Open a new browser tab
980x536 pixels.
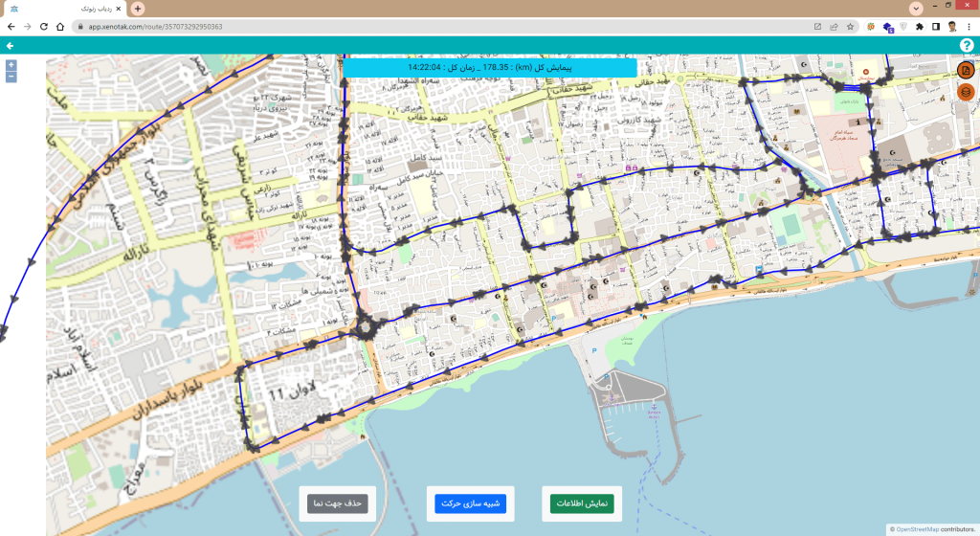click(138, 9)
